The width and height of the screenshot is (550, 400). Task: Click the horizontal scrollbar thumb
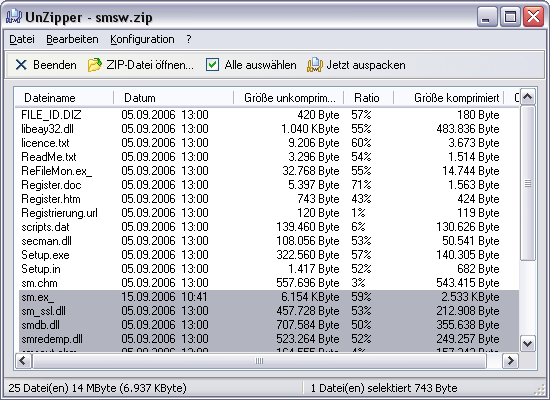click(x=259, y=361)
